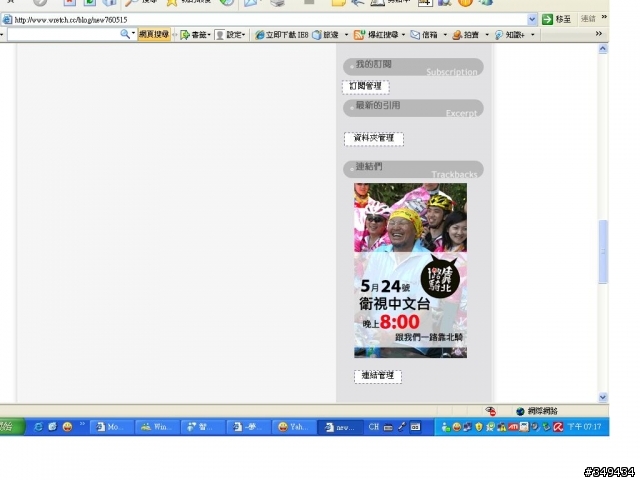Expand the 信箱 dropdown arrow
The width and height of the screenshot is (640, 480).
445,35
